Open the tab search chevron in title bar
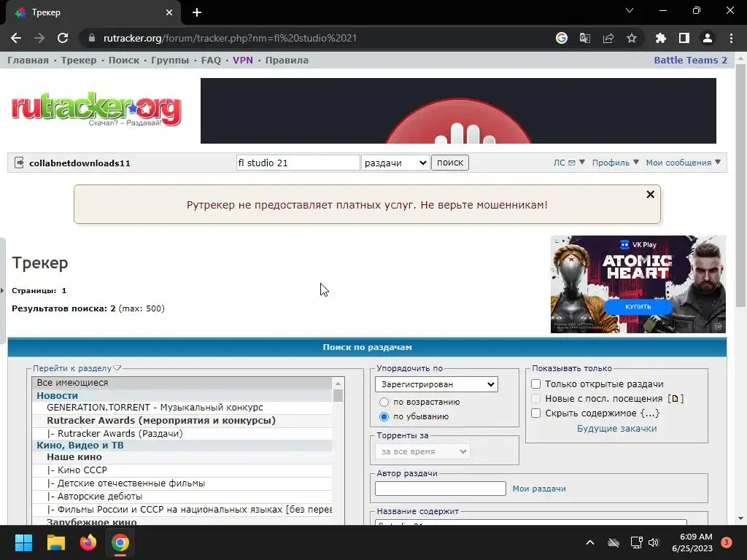 tap(630, 10)
